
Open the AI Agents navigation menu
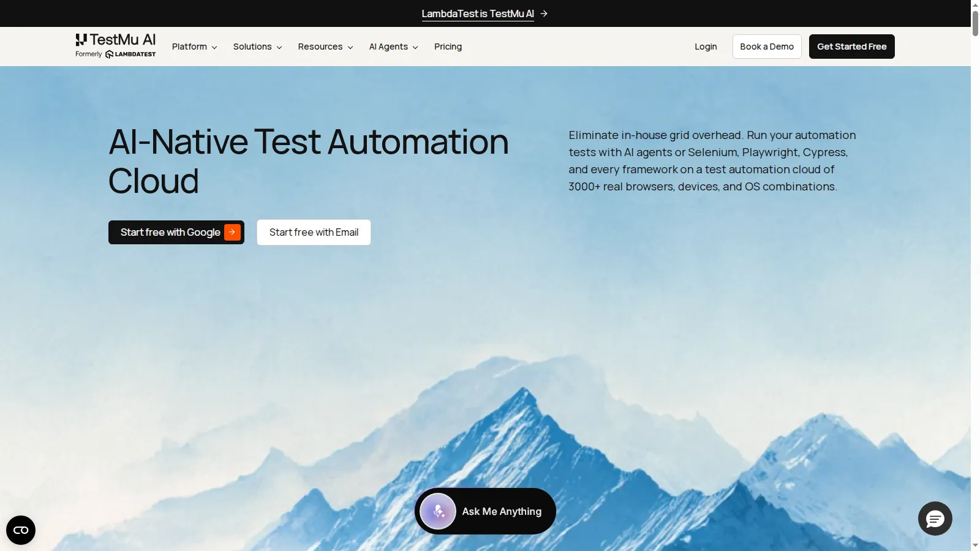pos(394,47)
